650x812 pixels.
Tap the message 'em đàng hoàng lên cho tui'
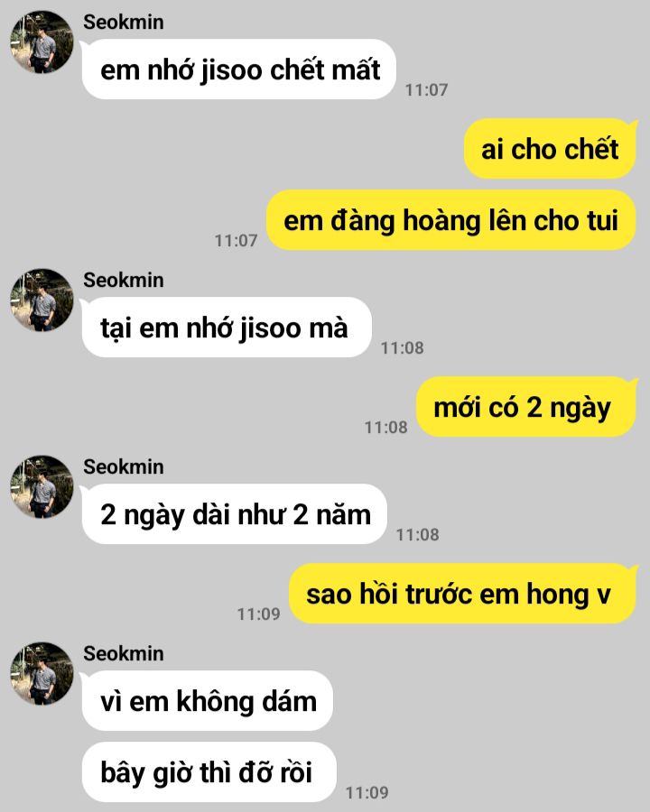pos(451,221)
